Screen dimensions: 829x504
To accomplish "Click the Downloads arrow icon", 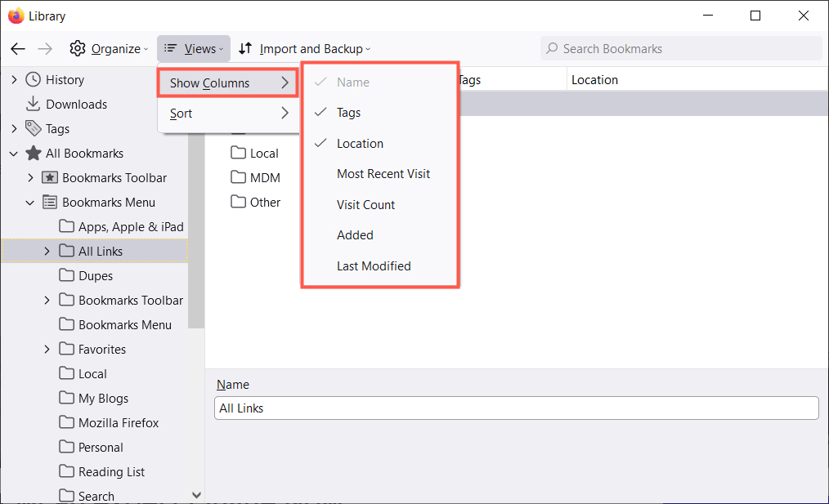I will 34,105.
